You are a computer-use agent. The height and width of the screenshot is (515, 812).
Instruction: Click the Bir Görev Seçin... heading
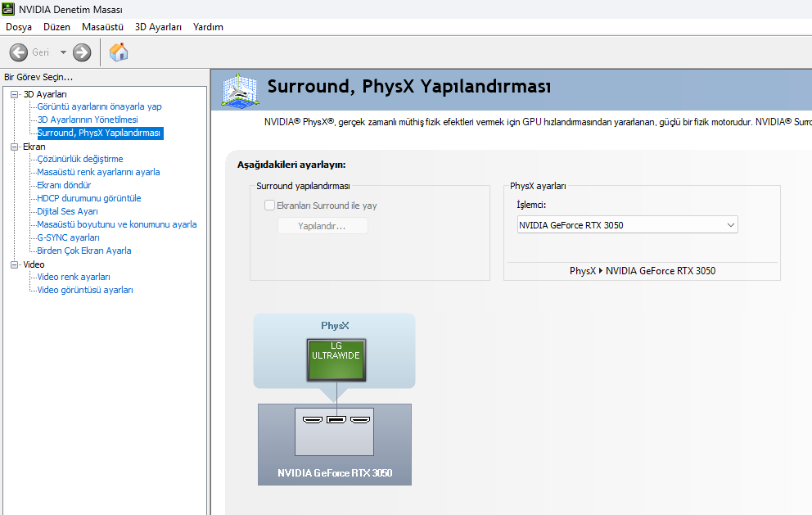38,77
